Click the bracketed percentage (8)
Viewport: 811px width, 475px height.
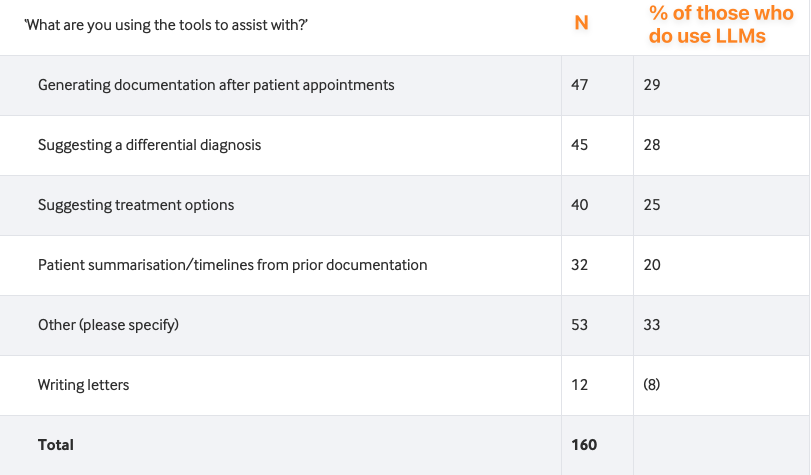click(652, 385)
